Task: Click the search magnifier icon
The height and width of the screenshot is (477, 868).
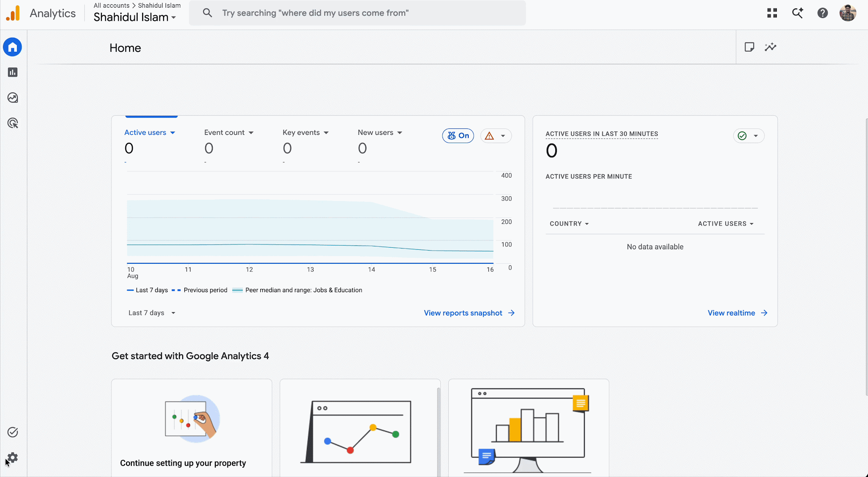Action: point(207,13)
